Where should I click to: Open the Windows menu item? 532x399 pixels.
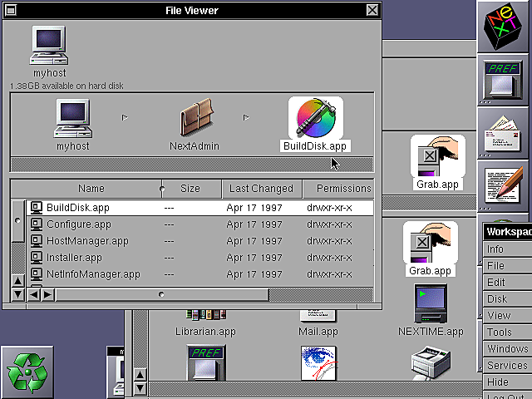pos(507,349)
